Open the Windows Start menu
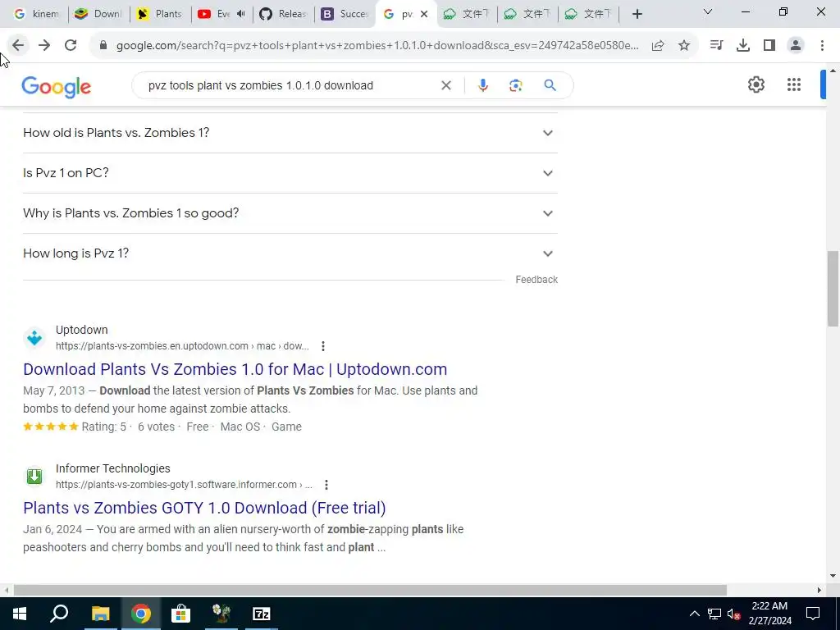840x630 pixels. [x=20, y=614]
